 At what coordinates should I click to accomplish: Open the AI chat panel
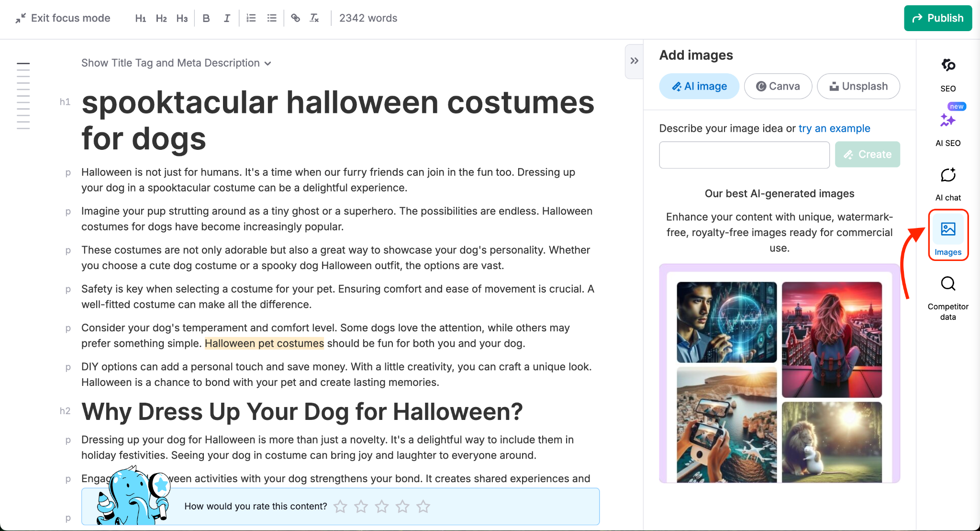947,182
